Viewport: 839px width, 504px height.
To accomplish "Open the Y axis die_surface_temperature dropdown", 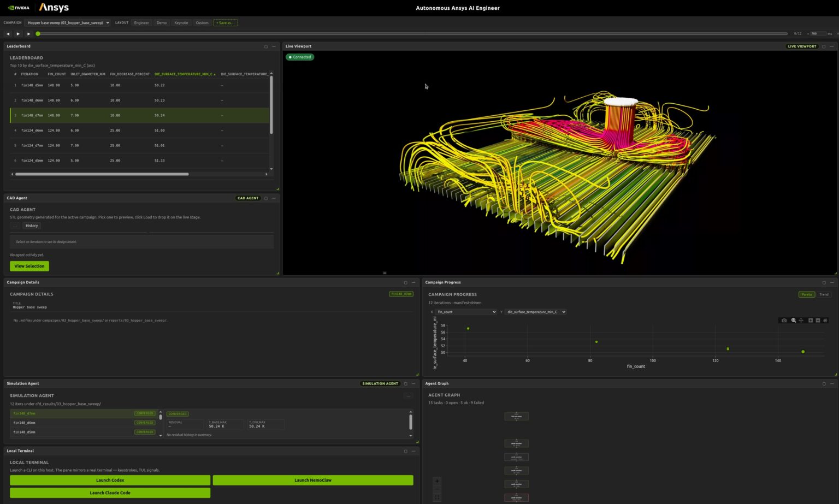I will 535,312.
